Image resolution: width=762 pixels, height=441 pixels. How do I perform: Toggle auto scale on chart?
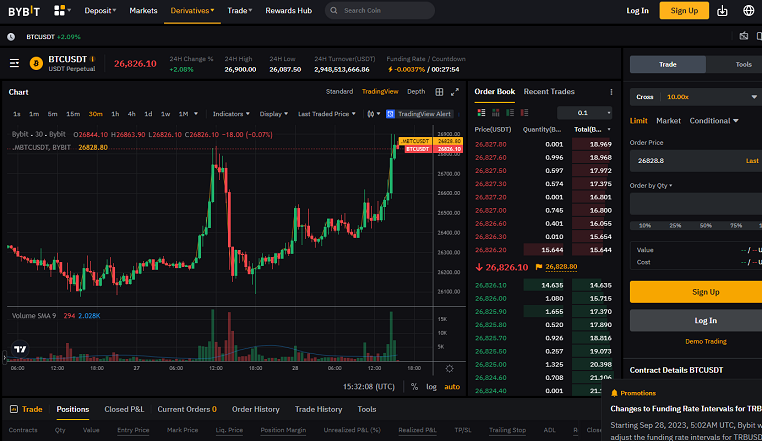click(452, 387)
